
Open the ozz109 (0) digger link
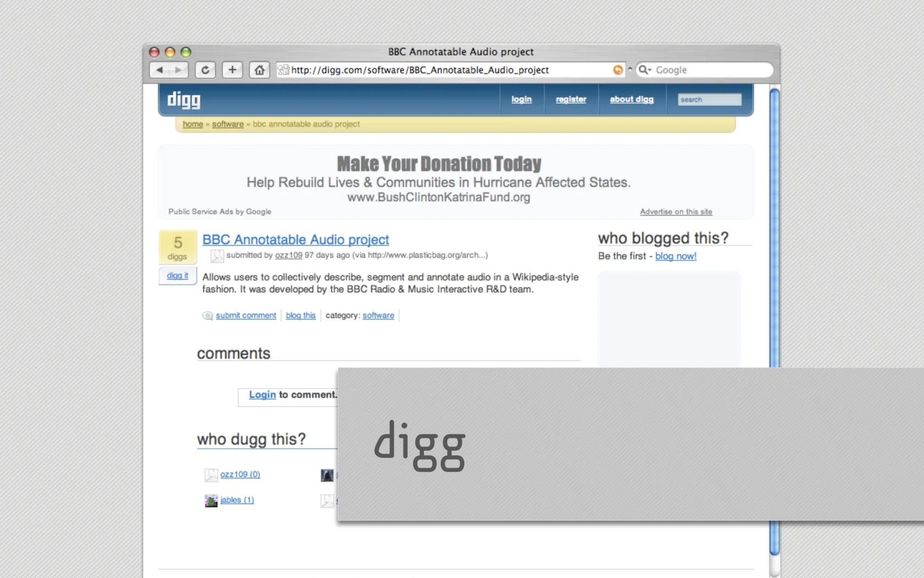click(240, 475)
